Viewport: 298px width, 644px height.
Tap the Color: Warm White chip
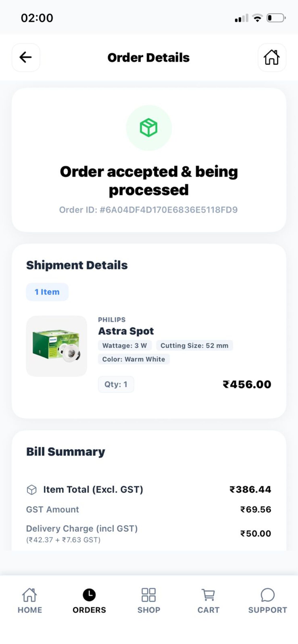click(134, 359)
